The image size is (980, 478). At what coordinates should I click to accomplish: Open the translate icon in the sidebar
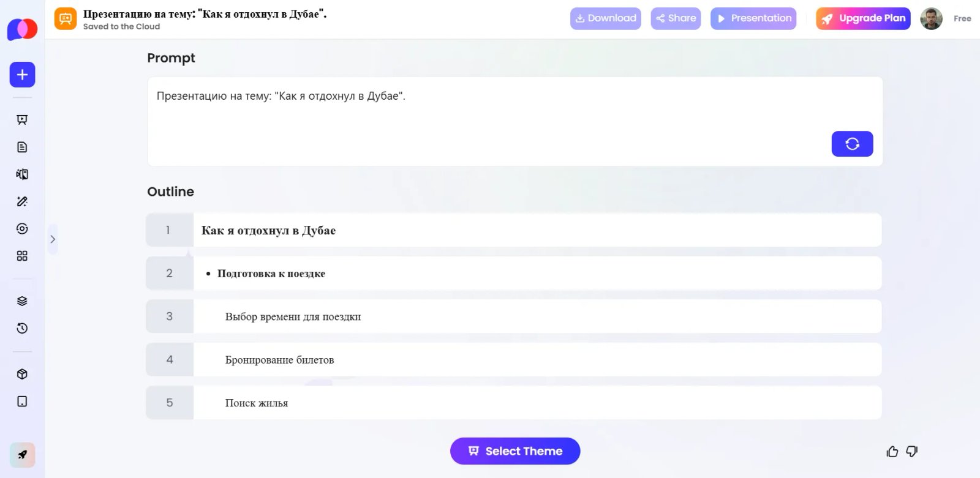coord(22,174)
